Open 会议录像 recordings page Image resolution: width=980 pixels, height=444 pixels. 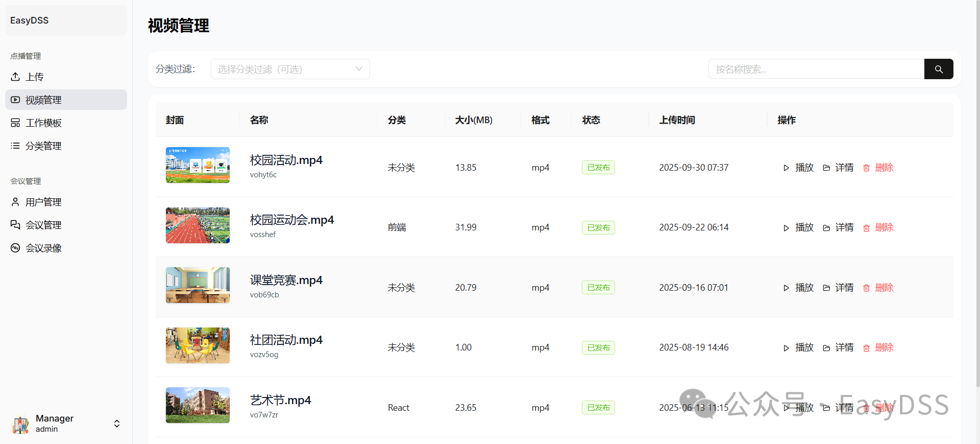point(43,248)
